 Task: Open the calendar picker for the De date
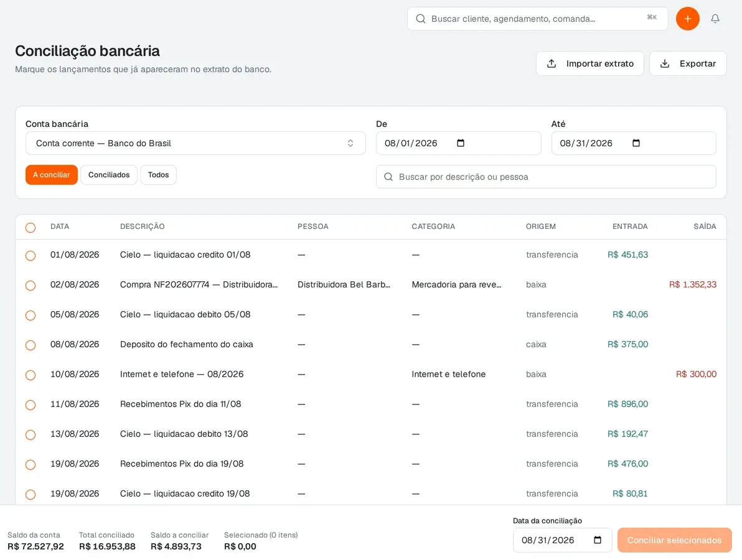pos(461,143)
